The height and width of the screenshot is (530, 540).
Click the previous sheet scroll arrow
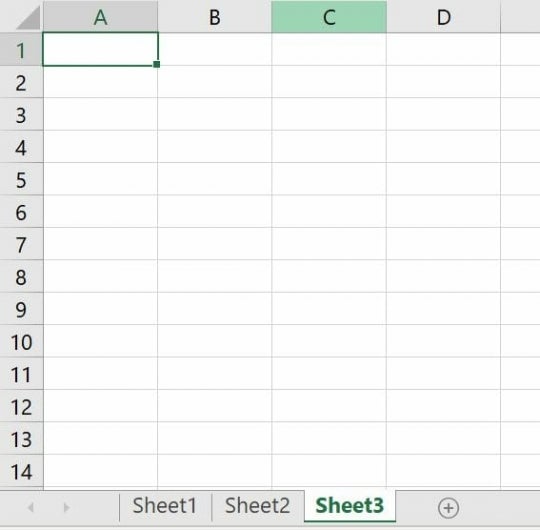31,507
